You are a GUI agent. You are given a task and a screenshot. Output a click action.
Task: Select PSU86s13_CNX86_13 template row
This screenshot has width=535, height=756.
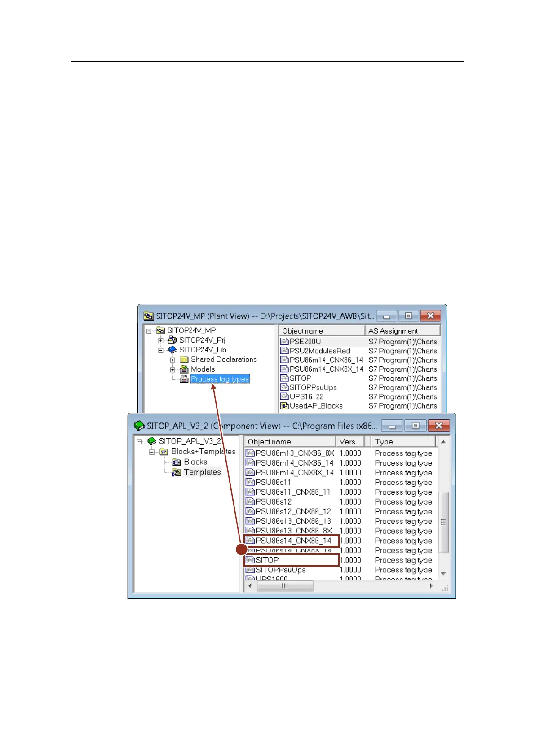(x=293, y=521)
